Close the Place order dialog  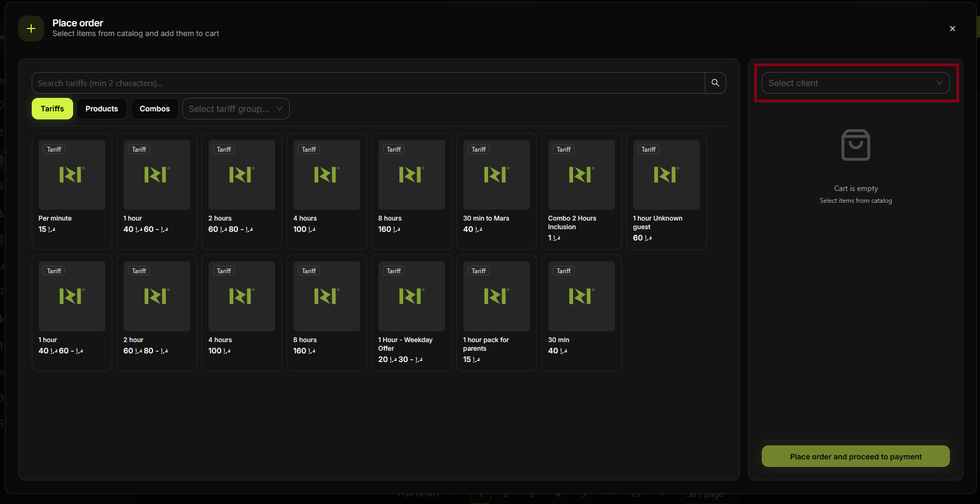pyautogui.click(x=952, y=28)
